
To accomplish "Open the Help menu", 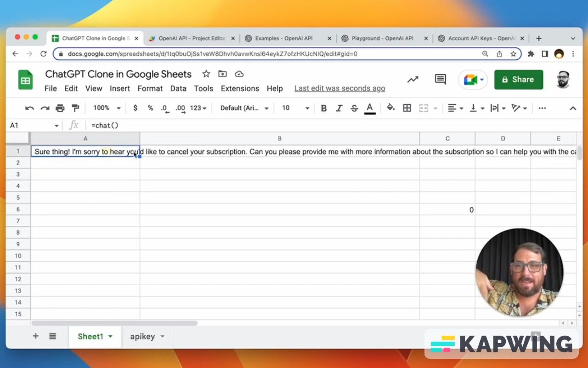I will [x=275, y=88].
